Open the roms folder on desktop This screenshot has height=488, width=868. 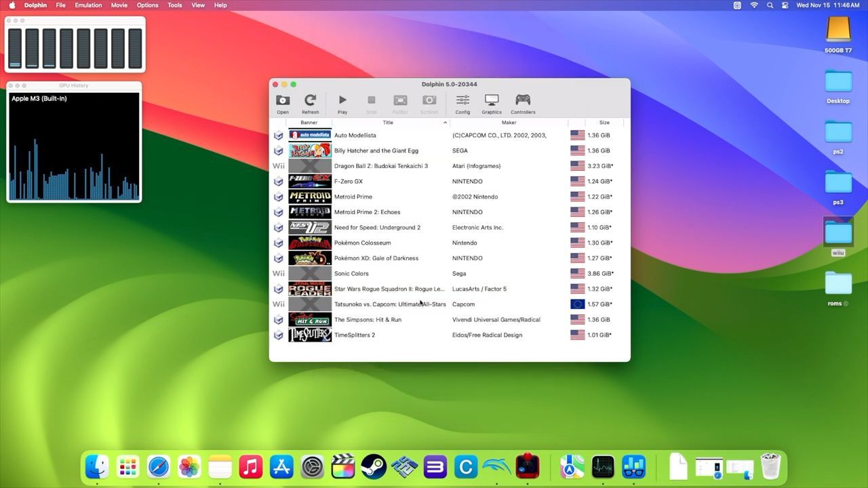coord(838,283)
